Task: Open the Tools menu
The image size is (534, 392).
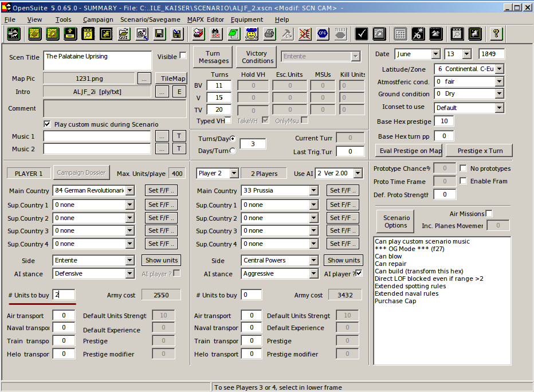Action: click(x=64, y=19)
